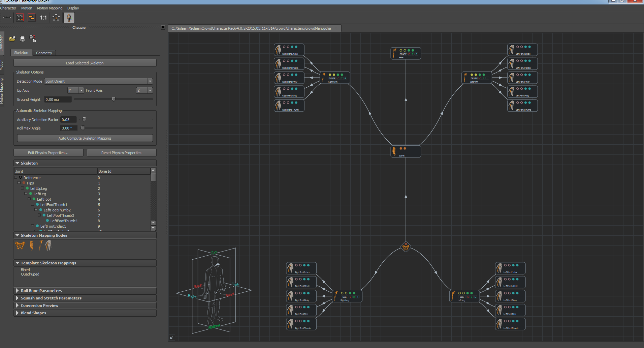Click the skeleton display icon in toolbar
Image resolution: width=644 pixels, height=348 pixels.
(x=69, y=18)
